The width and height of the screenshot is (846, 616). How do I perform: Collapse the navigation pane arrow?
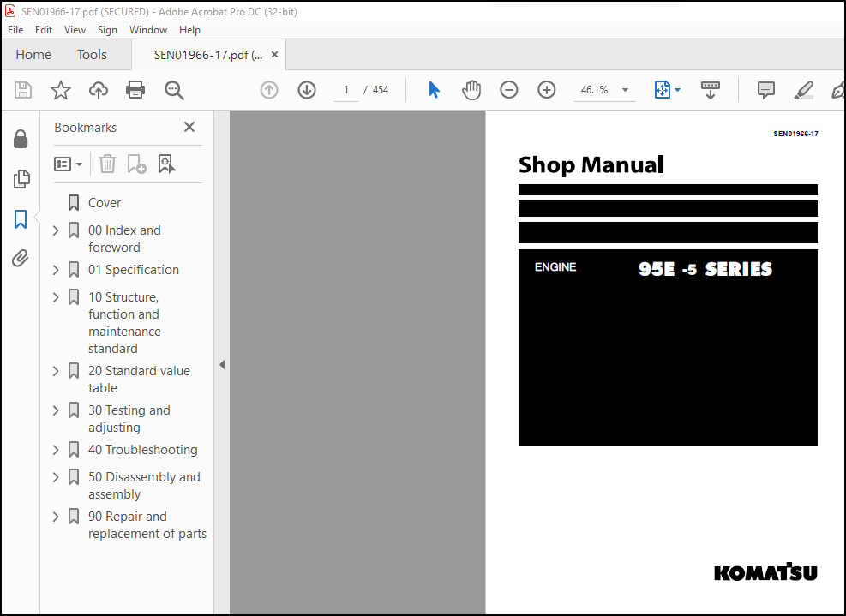[x=222, y=365]
